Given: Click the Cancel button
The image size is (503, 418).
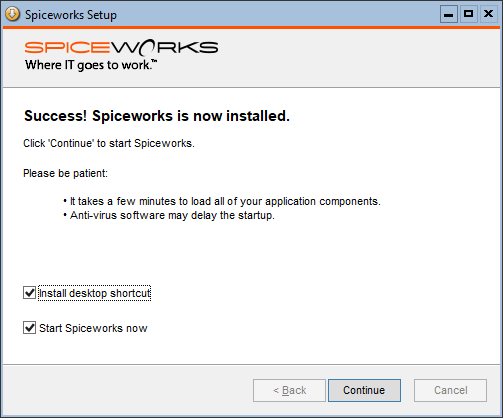Looking at the screenshot, I should coord(450,390).
